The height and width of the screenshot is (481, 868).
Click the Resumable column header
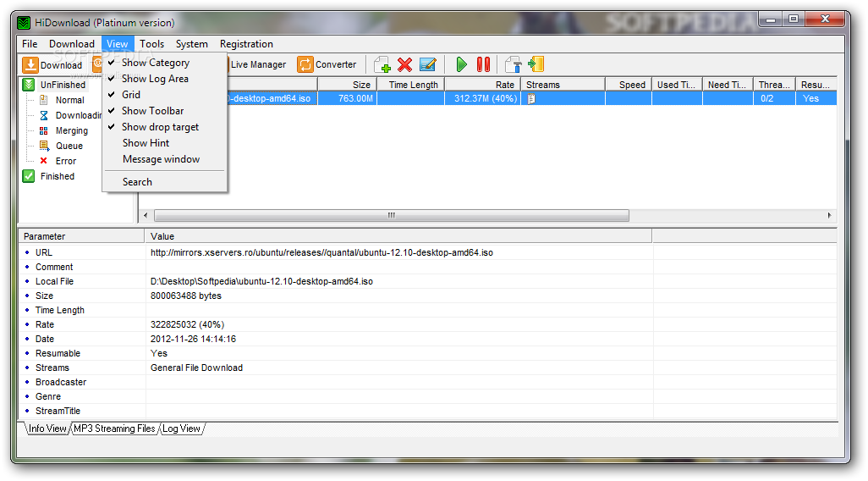coord(816,85)
